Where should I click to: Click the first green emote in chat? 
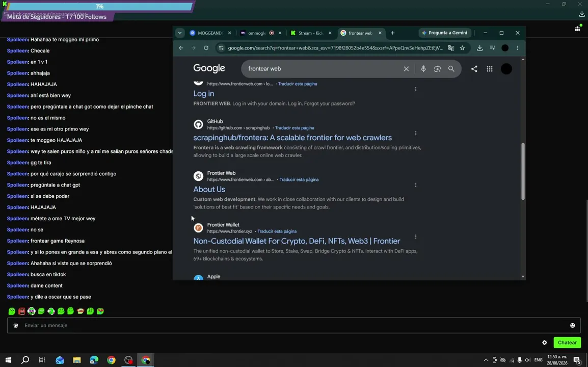[12, 311]
